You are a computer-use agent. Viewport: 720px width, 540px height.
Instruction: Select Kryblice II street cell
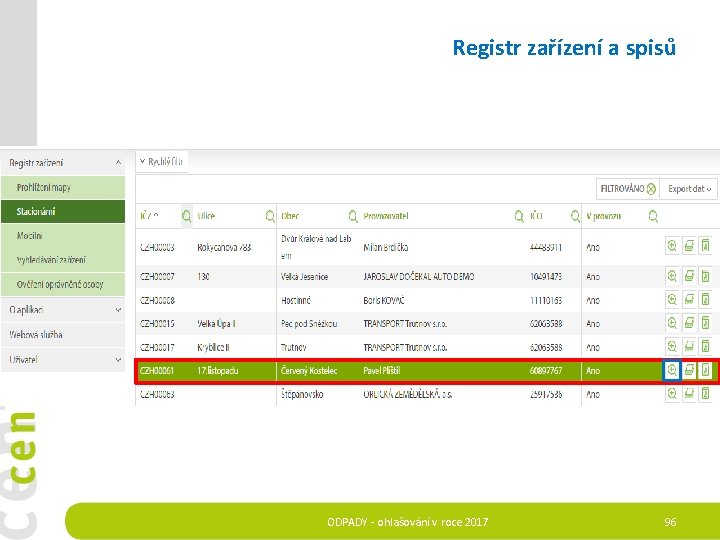pos(213,347)
